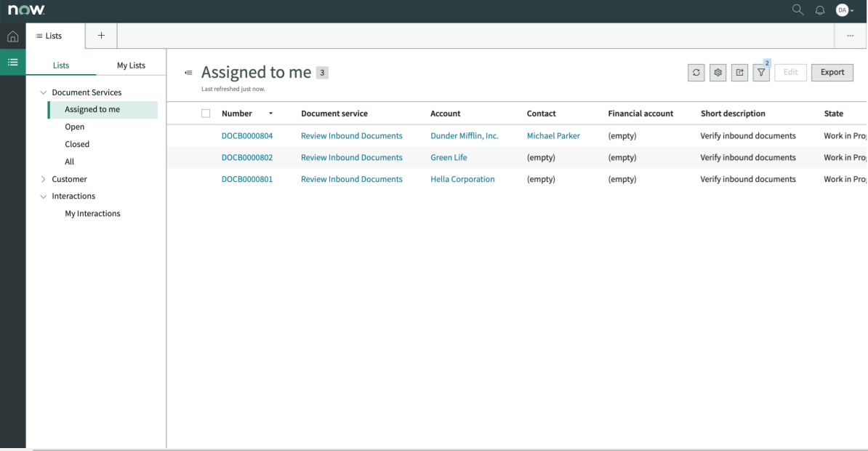
Task: Open the more options ellipsis on the tab bar
Action: click(x=850, y=35)
